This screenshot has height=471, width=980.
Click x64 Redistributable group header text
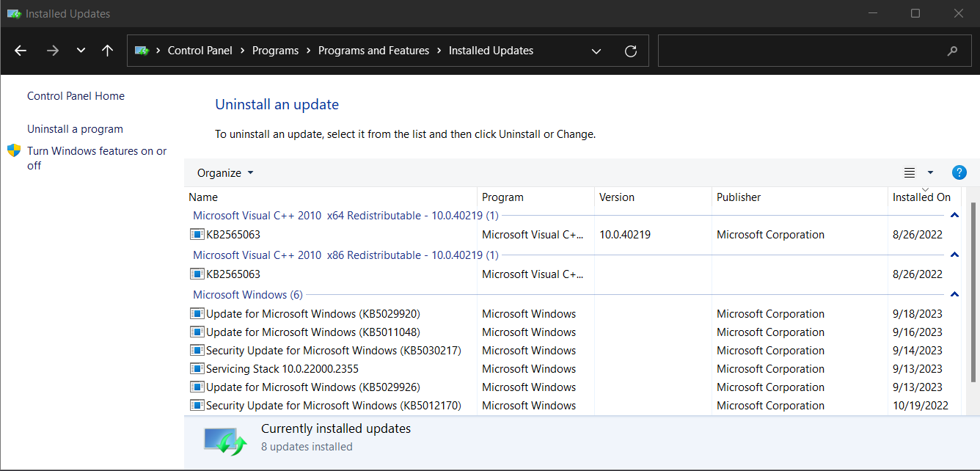pyautogui.click(x=345, y=216)
